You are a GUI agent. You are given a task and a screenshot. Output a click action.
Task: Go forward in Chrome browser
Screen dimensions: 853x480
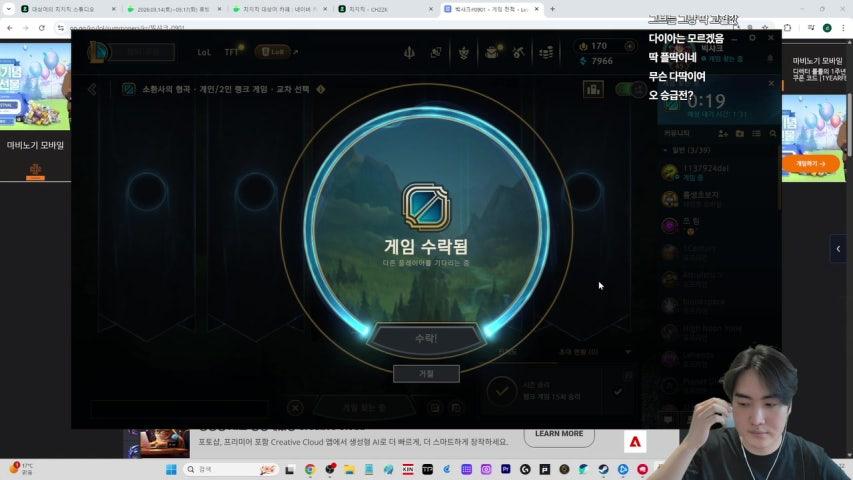tap(26, 27)
